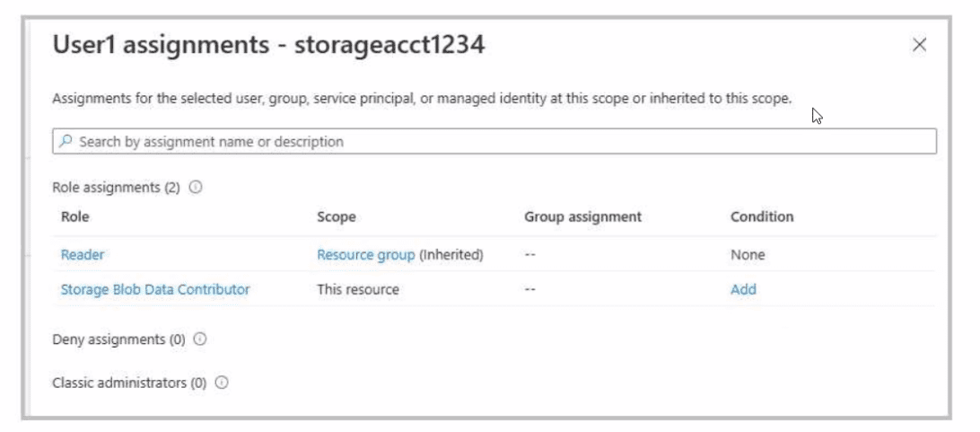Open the Storage Blob Data Contributor role

pos(155,289)
